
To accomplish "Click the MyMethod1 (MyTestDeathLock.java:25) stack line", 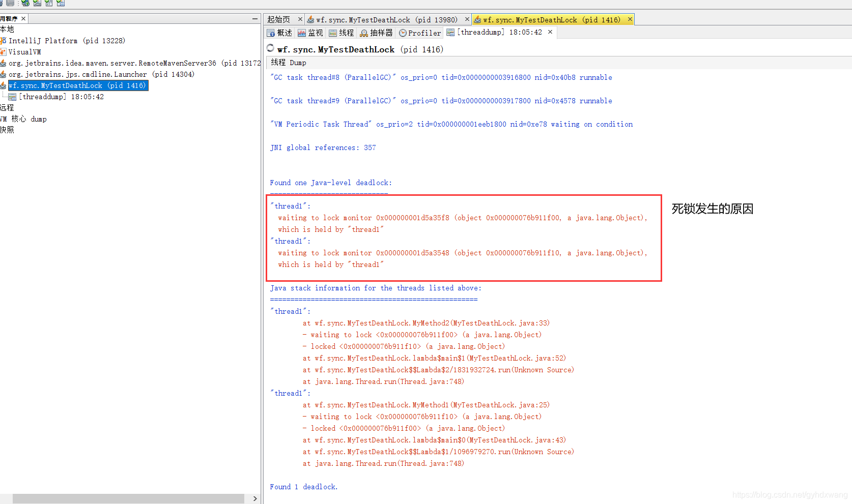I will [427, 405].
